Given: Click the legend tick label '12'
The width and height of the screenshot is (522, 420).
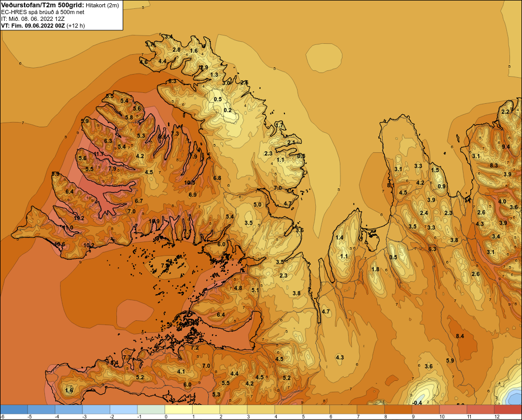Looking at the screenshot, I should (497, 417).
